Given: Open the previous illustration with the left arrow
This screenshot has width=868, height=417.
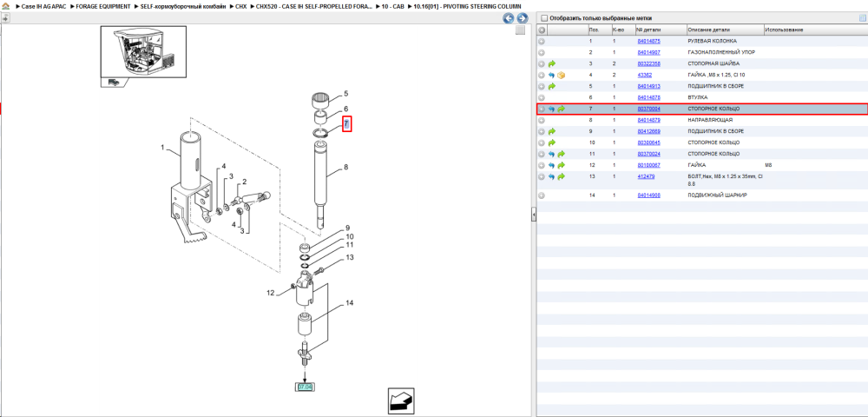Looking at the screenshot, I should [x=508, y=18].
